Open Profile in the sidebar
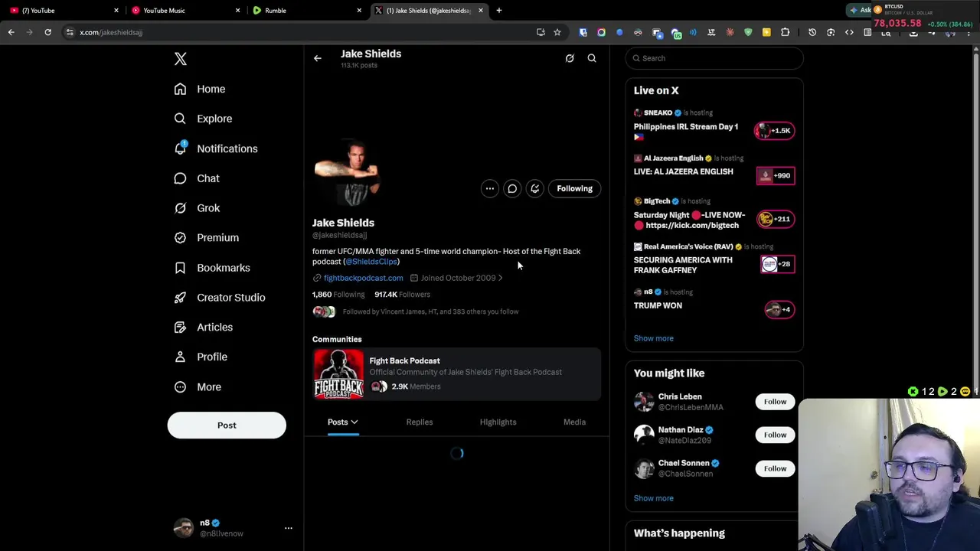Viewport: 980px width, 551px height. [x=201, y=357]
